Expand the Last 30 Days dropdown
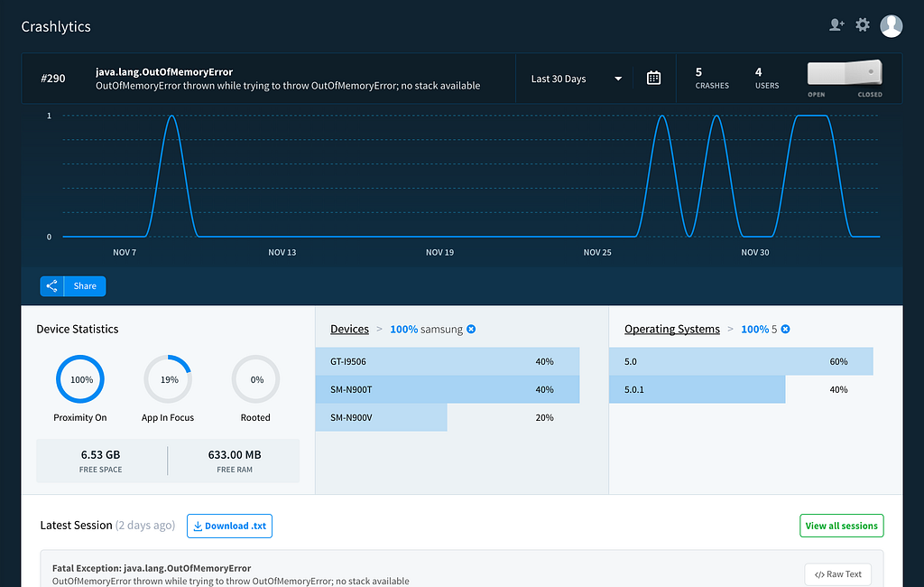Image resolution: width=924 pixels, height=587 pixels. tap(577, 79)
